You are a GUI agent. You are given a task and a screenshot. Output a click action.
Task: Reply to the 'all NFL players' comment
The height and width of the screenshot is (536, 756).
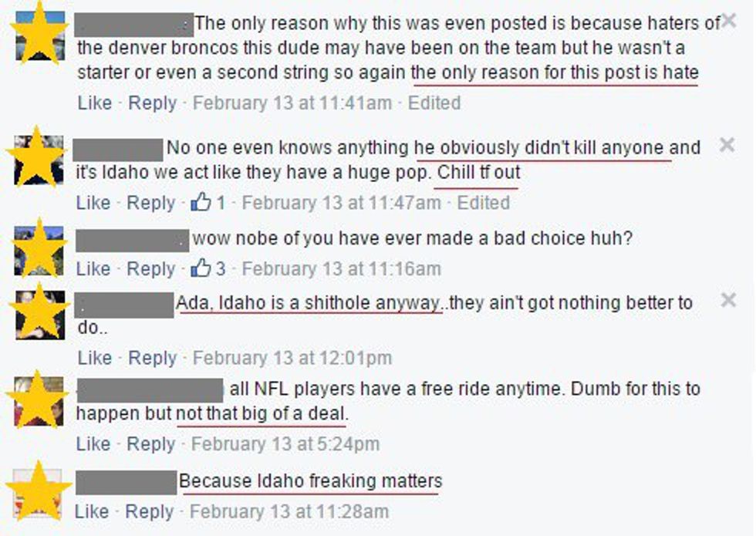150,443
